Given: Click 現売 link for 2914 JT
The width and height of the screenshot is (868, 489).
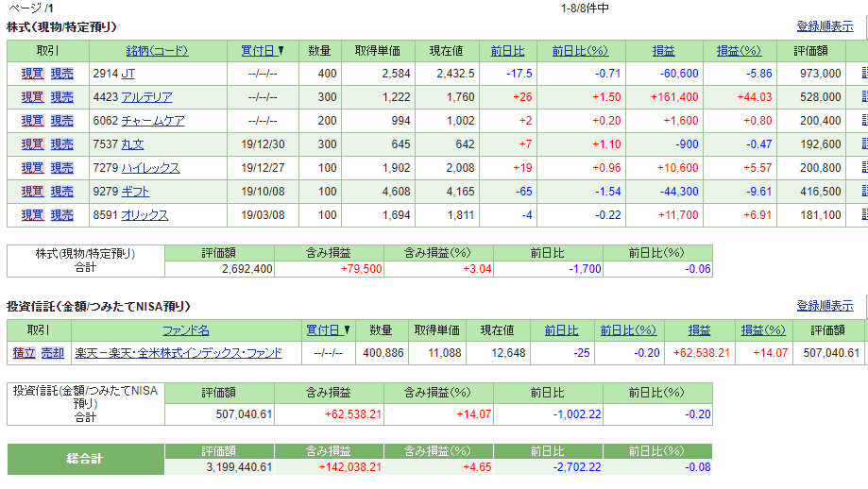Looking at the screenshot, I should tap(62, 74).
